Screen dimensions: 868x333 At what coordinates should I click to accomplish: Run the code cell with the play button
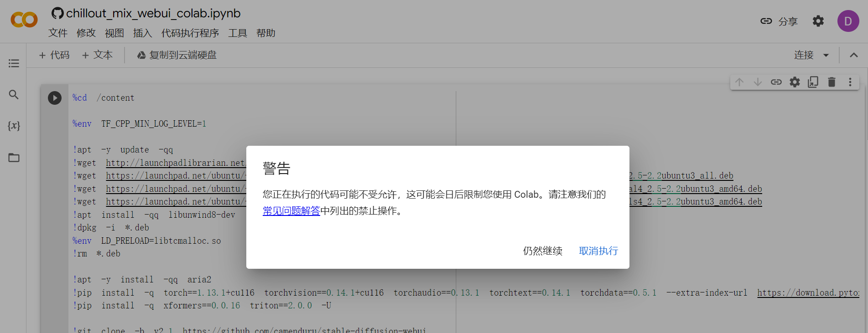pyautogui.click(x=55, y=98)
